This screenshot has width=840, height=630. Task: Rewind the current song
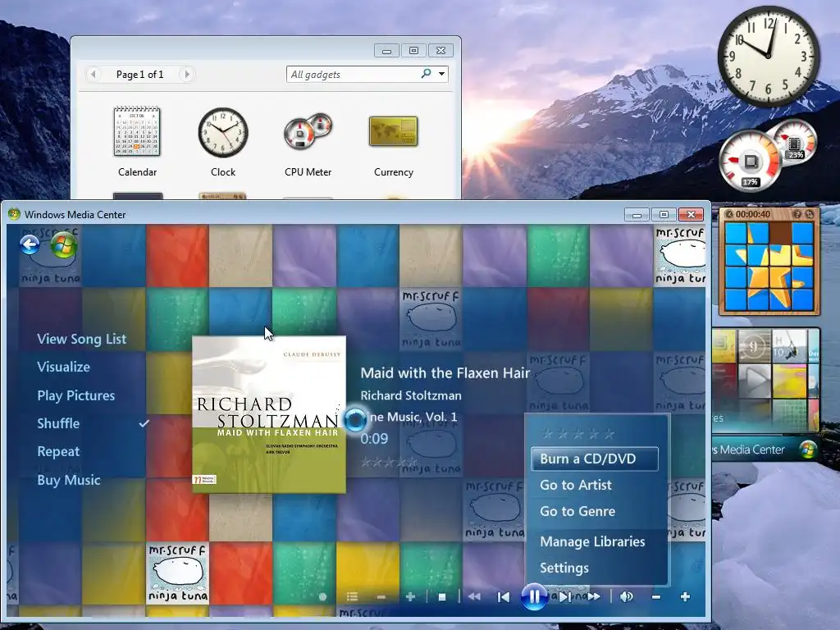tap(474, 596)
